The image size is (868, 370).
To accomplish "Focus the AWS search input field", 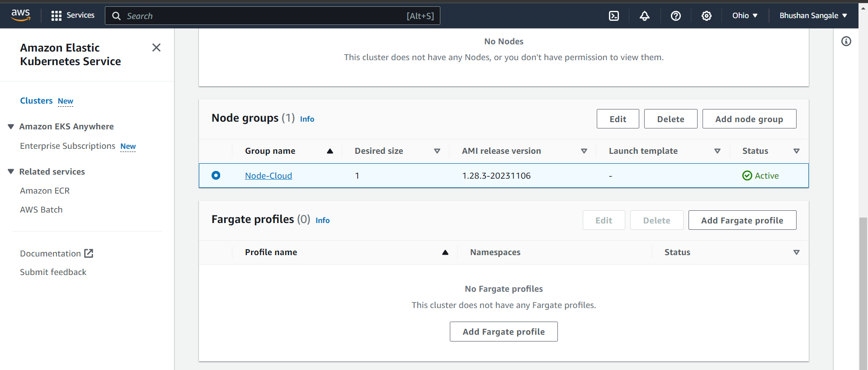I will 272,16.
